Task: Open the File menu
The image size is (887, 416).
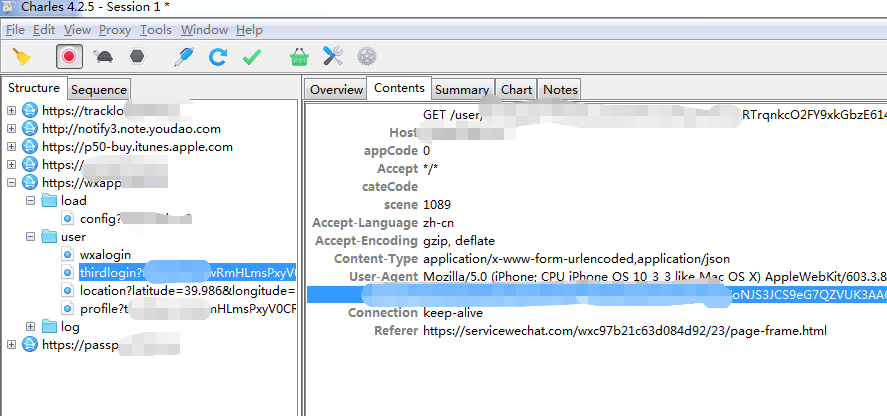Action: click(x=15, y=30)
